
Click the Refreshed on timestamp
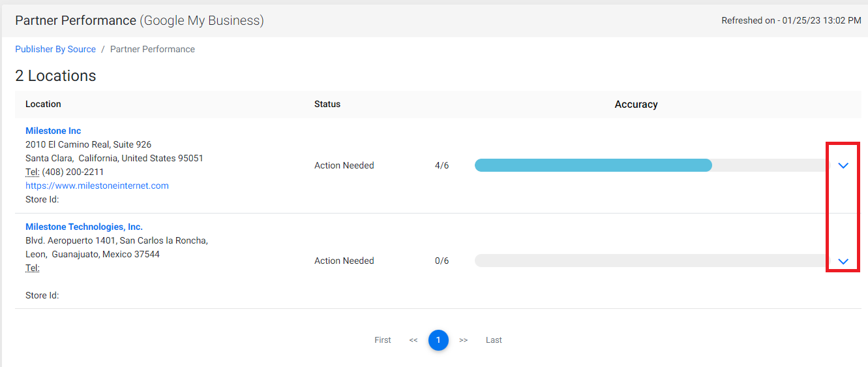coord(791,20)
